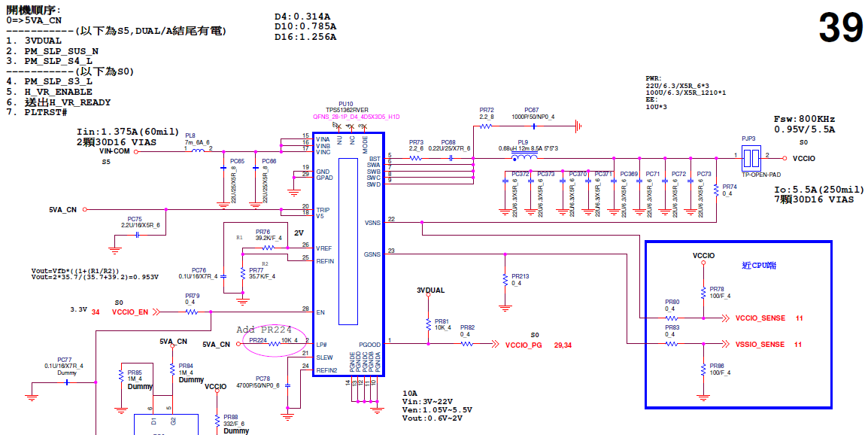Click the Vin:3V~22V spec line
Viewport: 868px width, 435px height.
click(x=428, y=402)
